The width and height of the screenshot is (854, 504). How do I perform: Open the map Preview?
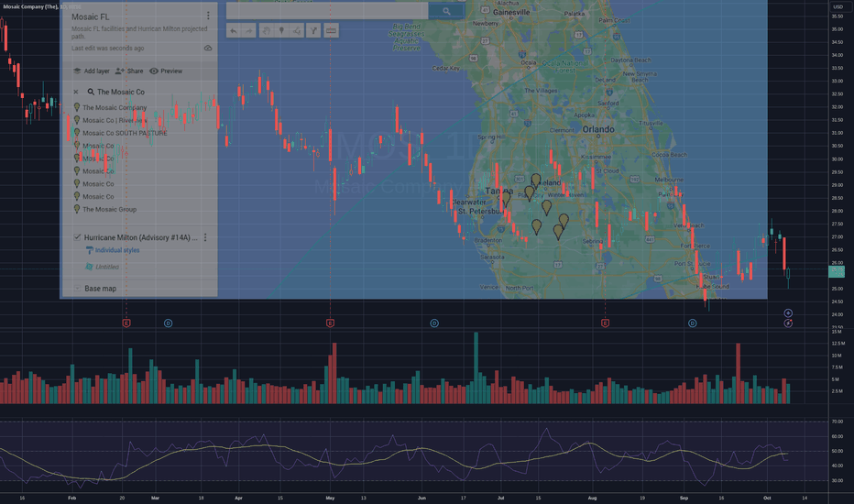pyautogui.click(x=166, y=71)
